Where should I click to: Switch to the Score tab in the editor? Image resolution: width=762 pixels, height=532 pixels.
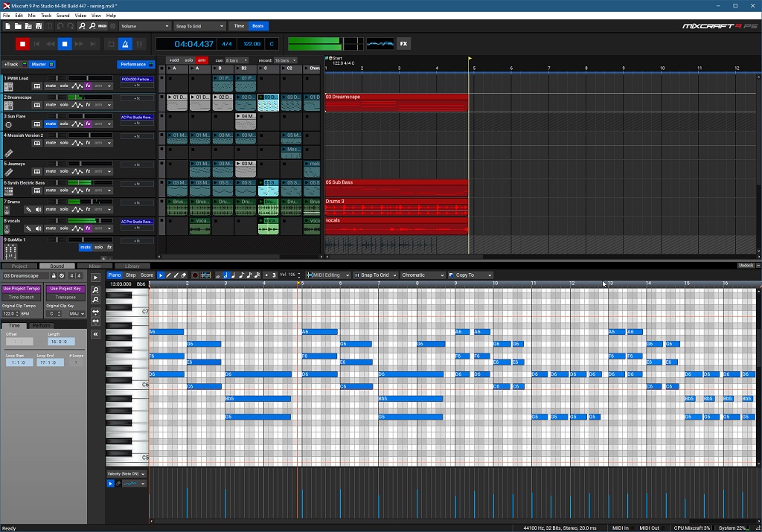pos(147,275)
